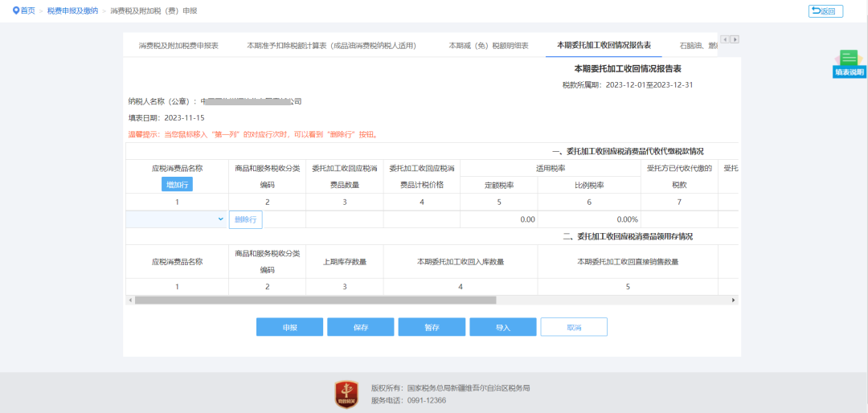The image size is (868, 413).
Task: Open the partially visible 石脑油 tab
Action: pyautogui.click(x=698, y=45)
